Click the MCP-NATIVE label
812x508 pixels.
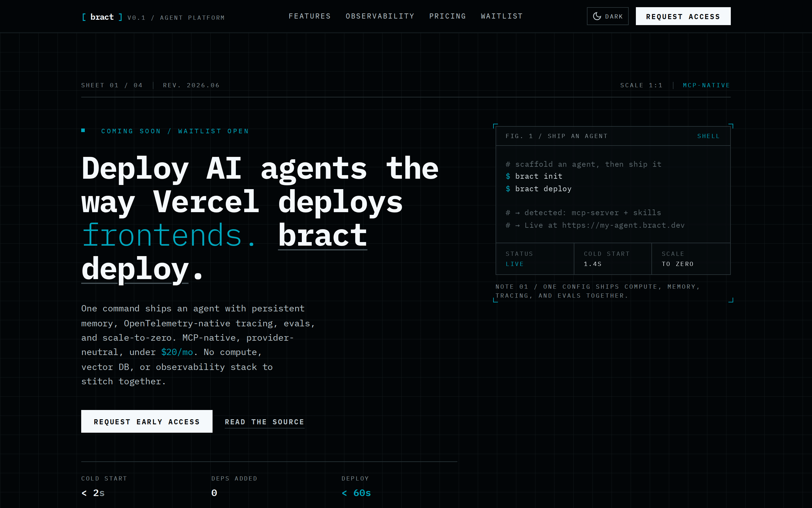coord(706,85)
